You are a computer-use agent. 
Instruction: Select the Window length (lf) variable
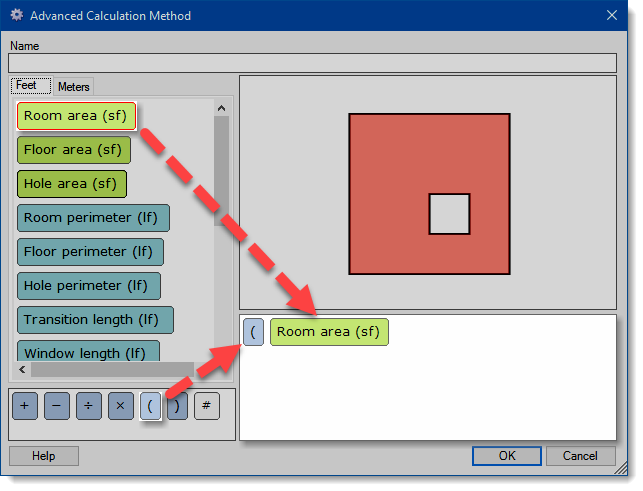coord(88,351)
